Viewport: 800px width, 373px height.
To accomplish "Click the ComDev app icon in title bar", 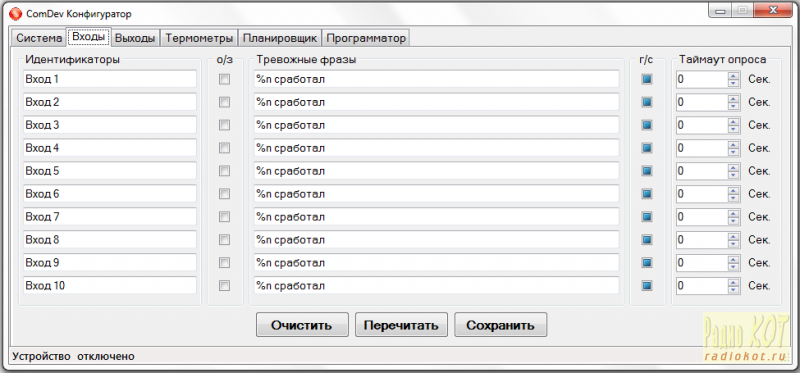I will click(x=16, y=14).
